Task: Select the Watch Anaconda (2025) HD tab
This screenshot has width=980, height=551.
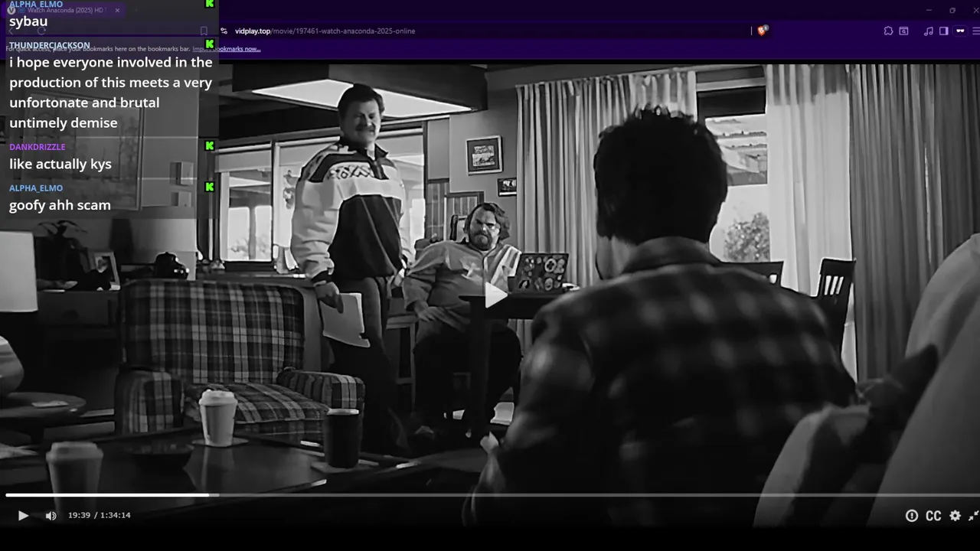Action: [x=65, y=10]
